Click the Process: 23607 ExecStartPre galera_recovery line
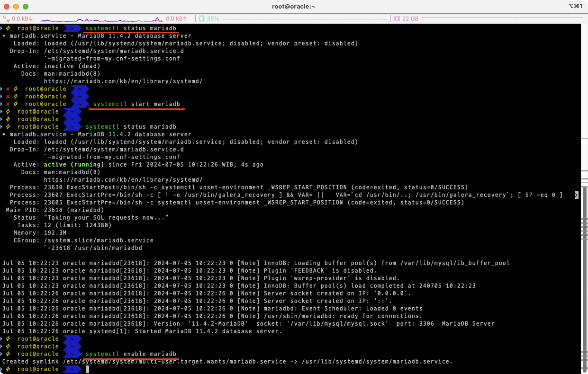Viewport: 588px width, 374px height. [x=286, y=195]
